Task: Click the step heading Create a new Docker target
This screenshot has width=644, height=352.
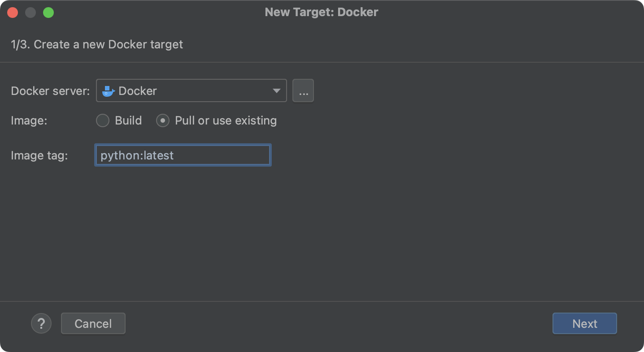Action: (x=97, y=44)
